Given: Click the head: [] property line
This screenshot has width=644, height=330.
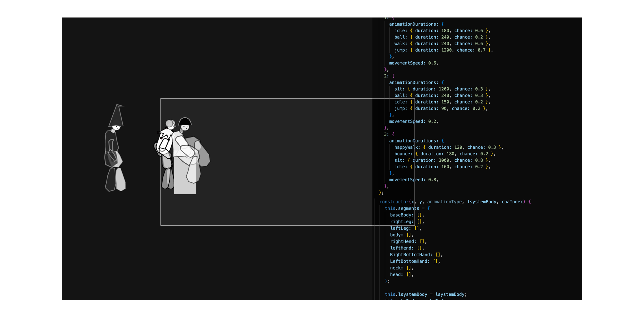Looking at the screenshot, I should point(401,274).
